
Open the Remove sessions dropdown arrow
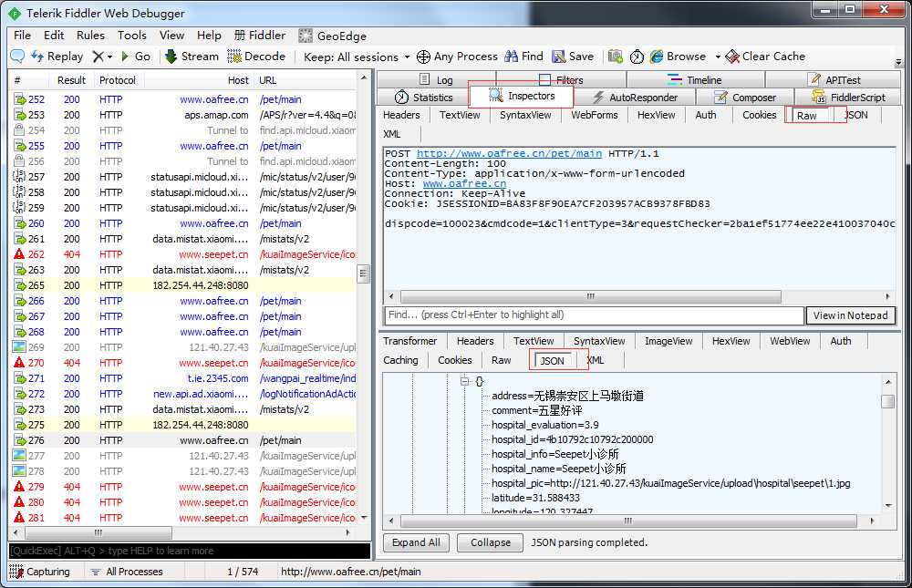pyautogui.click(x=110, y=57)
